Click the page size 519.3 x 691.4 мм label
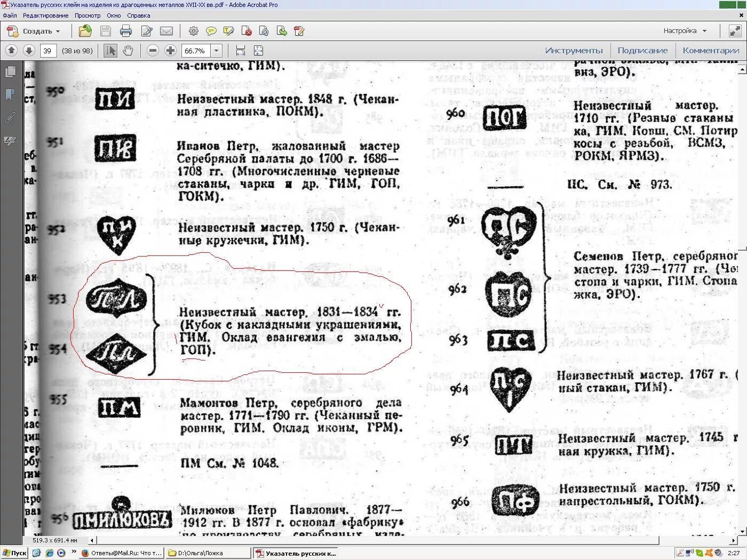747x560 pixels. tap(55, 540)
